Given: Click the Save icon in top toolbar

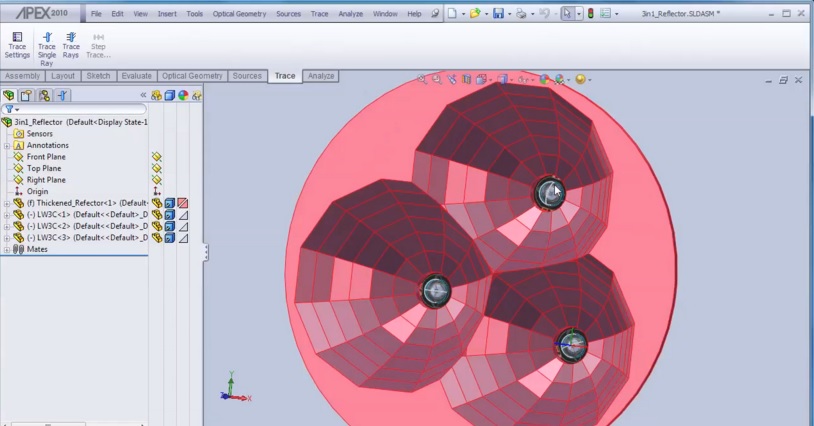Looking at the screenshot, I should (x=497, y=14).
